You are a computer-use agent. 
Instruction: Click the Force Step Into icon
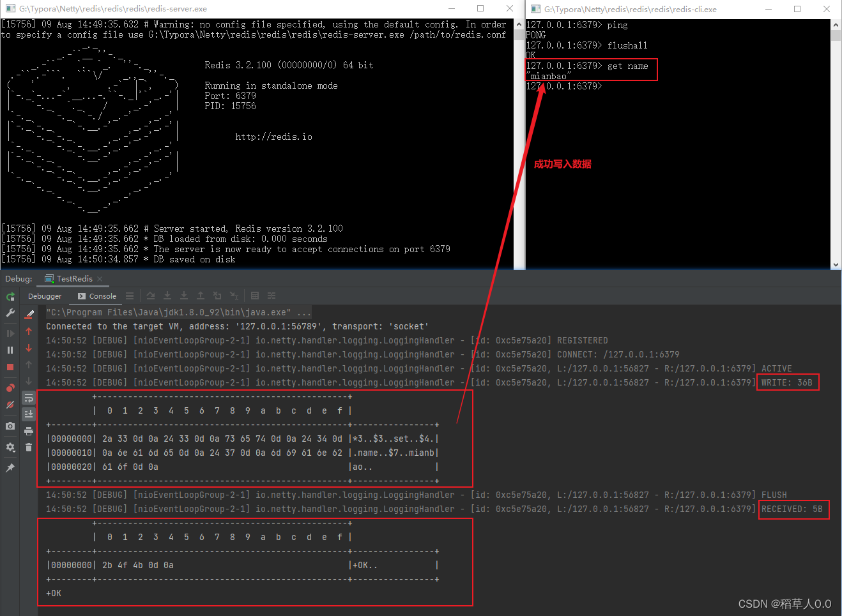coord(184,296)
